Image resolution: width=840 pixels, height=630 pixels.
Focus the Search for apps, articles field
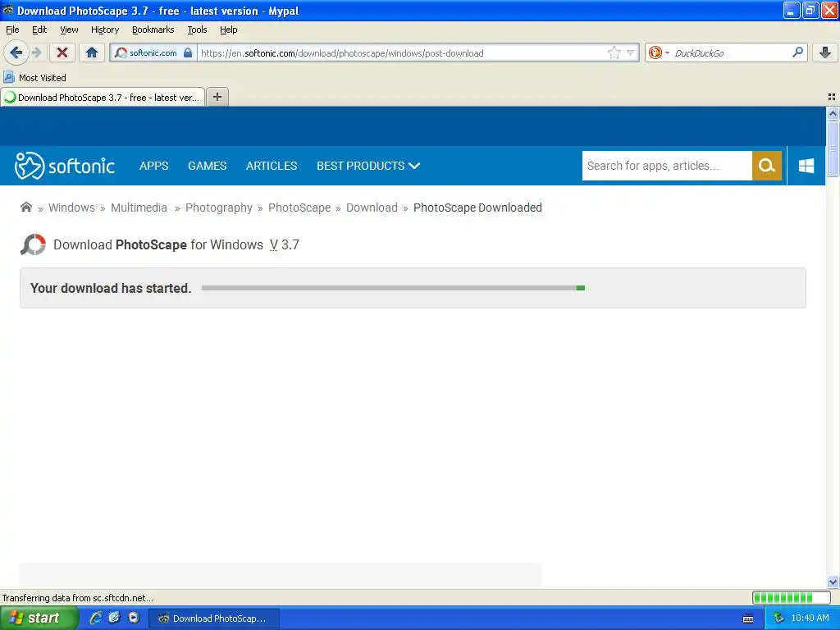click(x=667, y=166)
